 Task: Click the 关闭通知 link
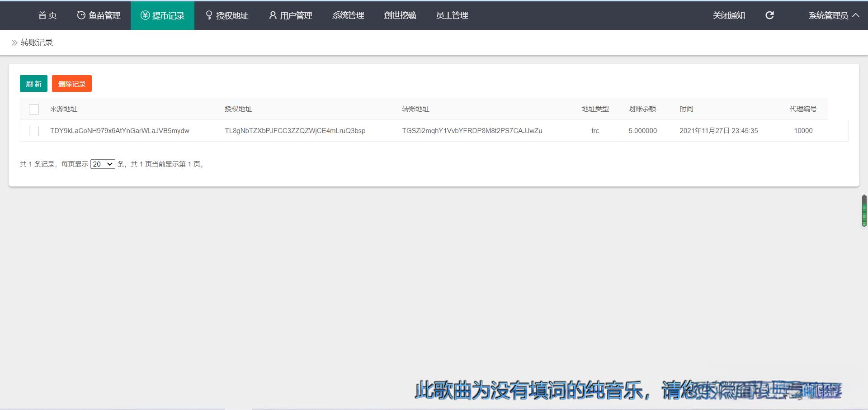(x=729, y=15)
